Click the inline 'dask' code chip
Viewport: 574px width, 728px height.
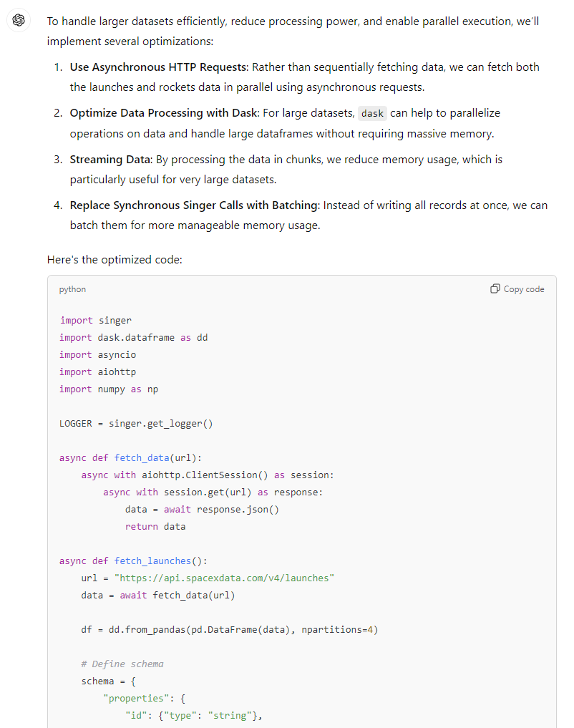click(x=372, y=113)
